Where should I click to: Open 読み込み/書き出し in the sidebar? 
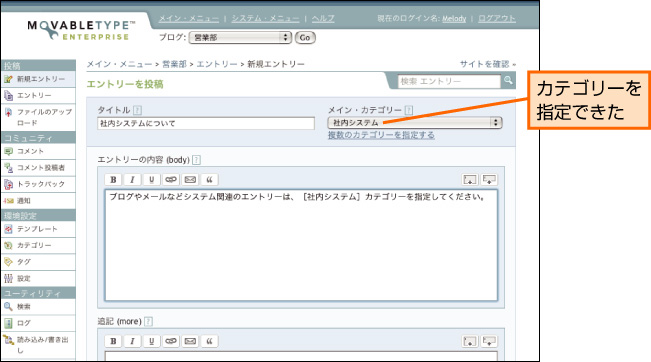tap(38, 345)
